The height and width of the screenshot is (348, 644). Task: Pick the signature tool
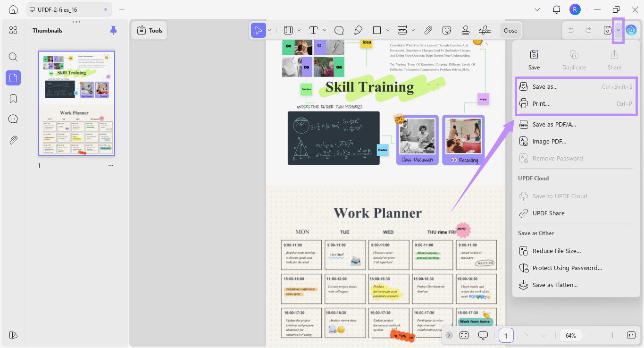pos(485,30)
